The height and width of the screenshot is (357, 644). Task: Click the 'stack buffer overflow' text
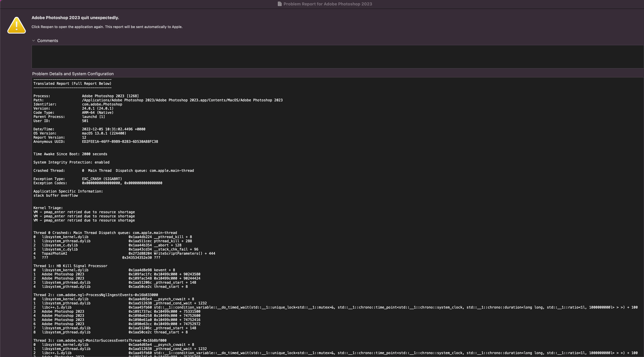pyautogui.click(x=56, y=196)
